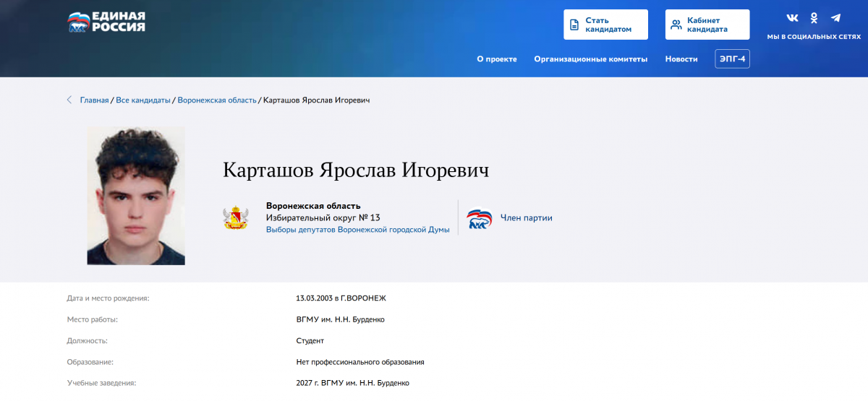This screenshot has width=868, height=401.
Task: Click the Член партии link
Action: tap(527, 218)
